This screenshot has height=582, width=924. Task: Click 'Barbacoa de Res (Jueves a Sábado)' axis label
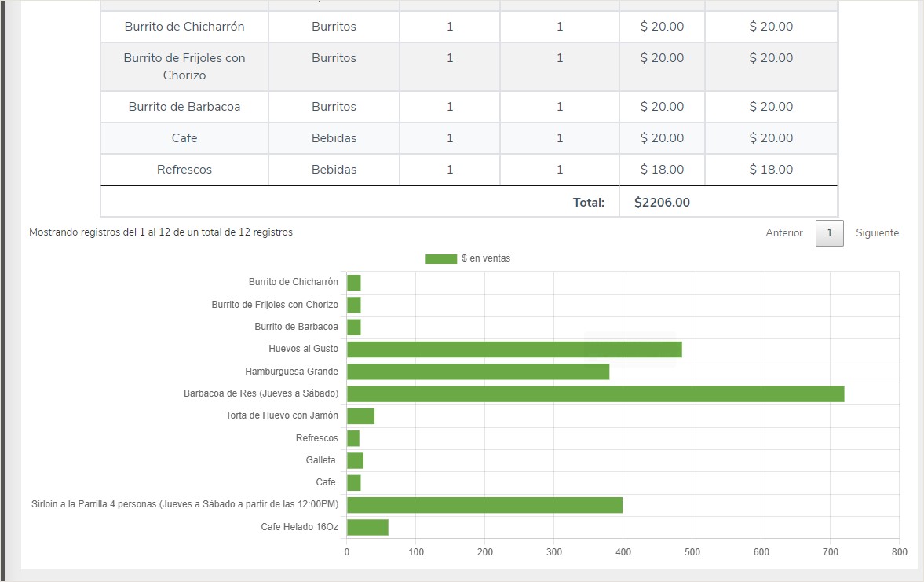[261, 393]
